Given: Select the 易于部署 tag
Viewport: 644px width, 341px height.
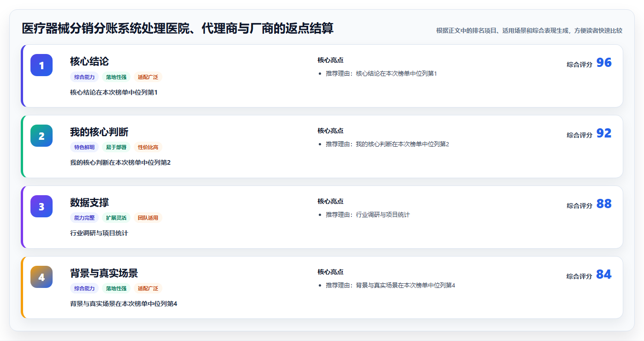Looking at the screenshot, I should pyautogui.click(x=116, y=147).
